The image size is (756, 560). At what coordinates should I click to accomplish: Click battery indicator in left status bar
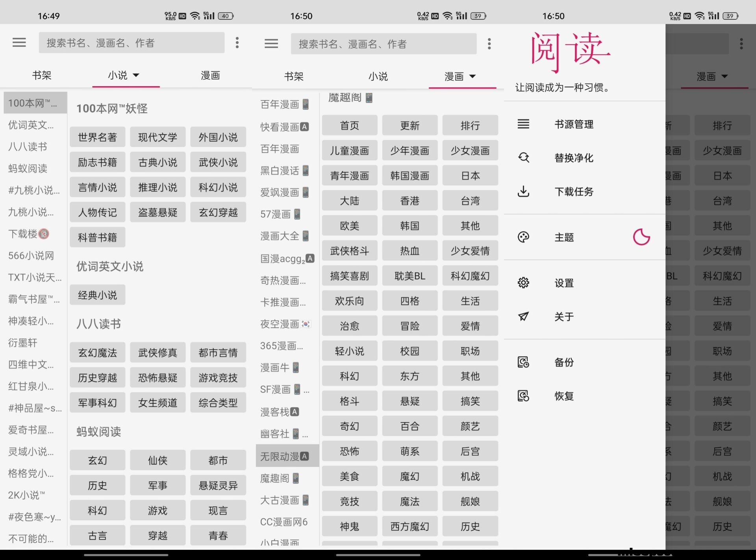tap(226, 16)
